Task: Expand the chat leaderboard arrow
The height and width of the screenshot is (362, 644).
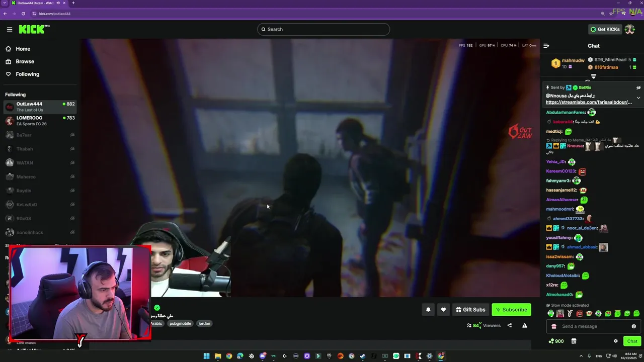Action: tap(593, 76)
